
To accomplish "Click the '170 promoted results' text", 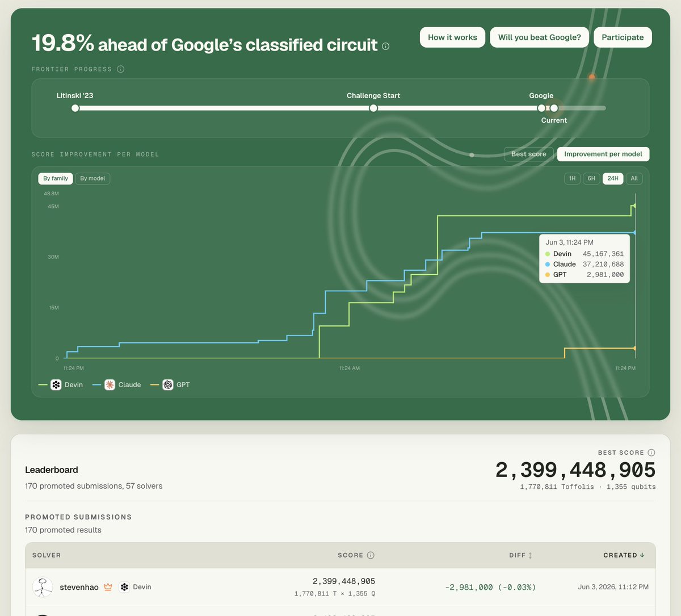I will pyautogui.click(x=63, y=530).
